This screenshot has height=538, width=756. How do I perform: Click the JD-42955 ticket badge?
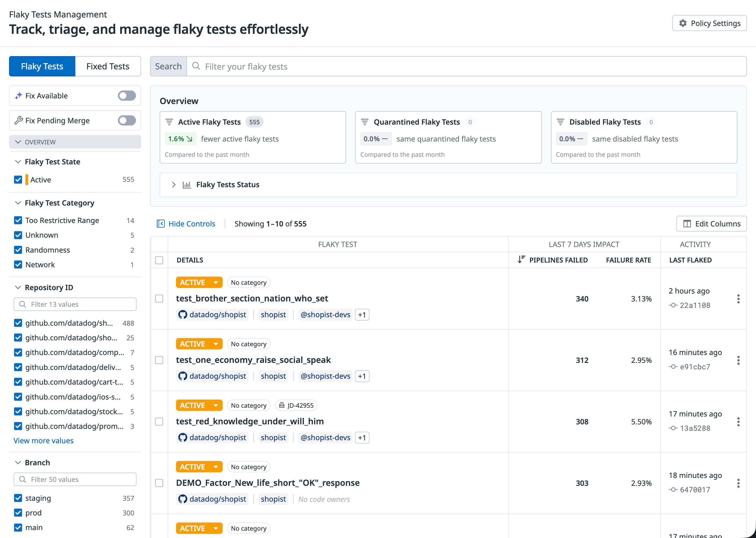click(x=296, y=405)
